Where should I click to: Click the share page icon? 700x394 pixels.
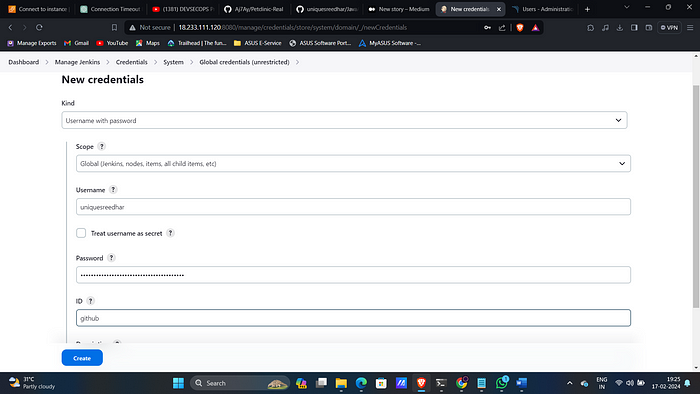pos(502,27)
